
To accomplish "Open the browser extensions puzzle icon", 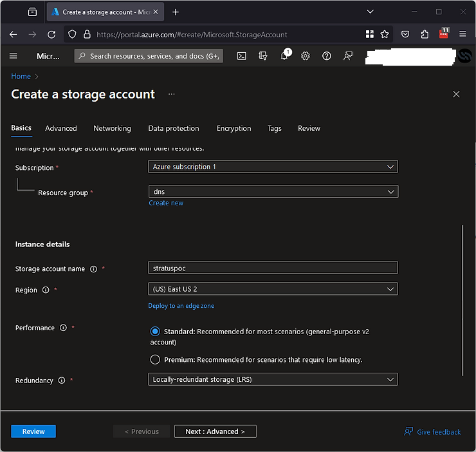I will (x=425, y=34).
